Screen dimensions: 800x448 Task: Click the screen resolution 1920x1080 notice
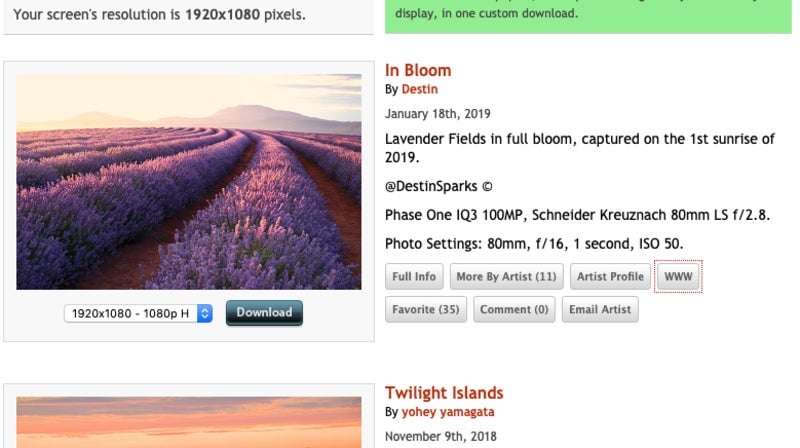[160, 16]
